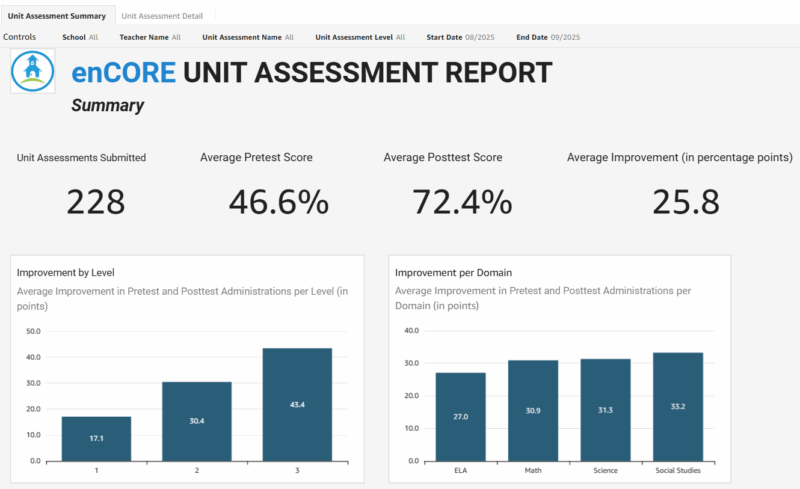This screenshot has width=800, height=489.
Task: Click the Start Date 08/2025 field
Action: click(x=453, y=37)
